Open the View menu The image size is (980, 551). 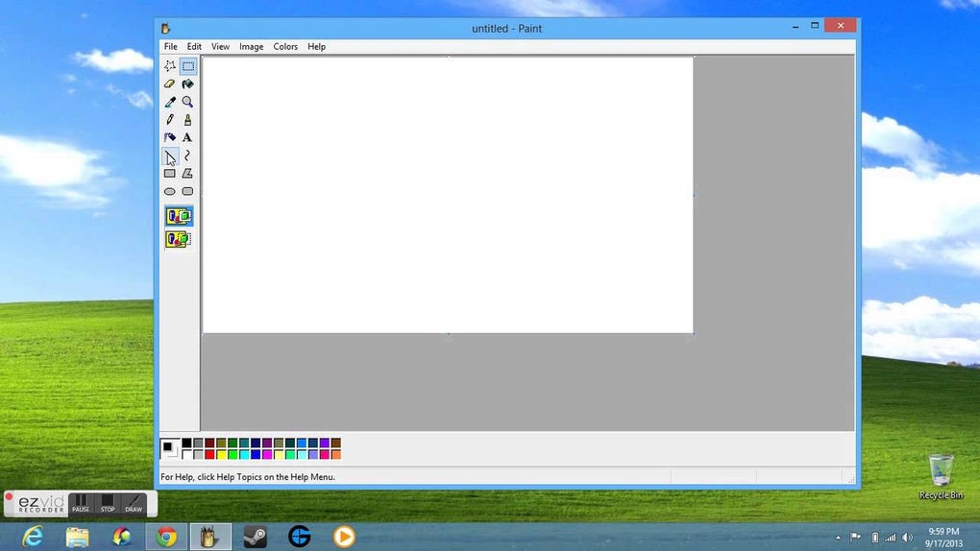[220, 46]
